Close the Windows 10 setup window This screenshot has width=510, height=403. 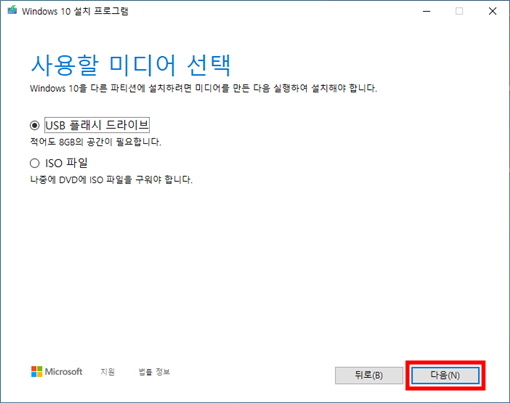(493, 11)
